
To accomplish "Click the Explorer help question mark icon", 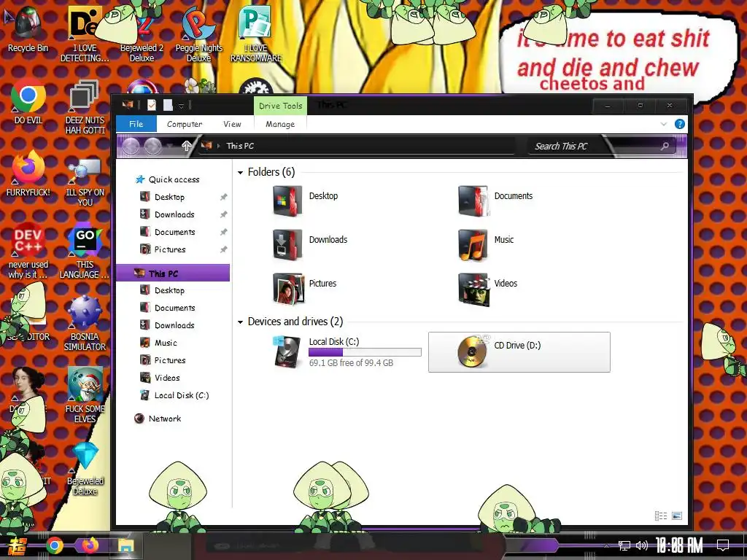I will click(x=680, y=124).
